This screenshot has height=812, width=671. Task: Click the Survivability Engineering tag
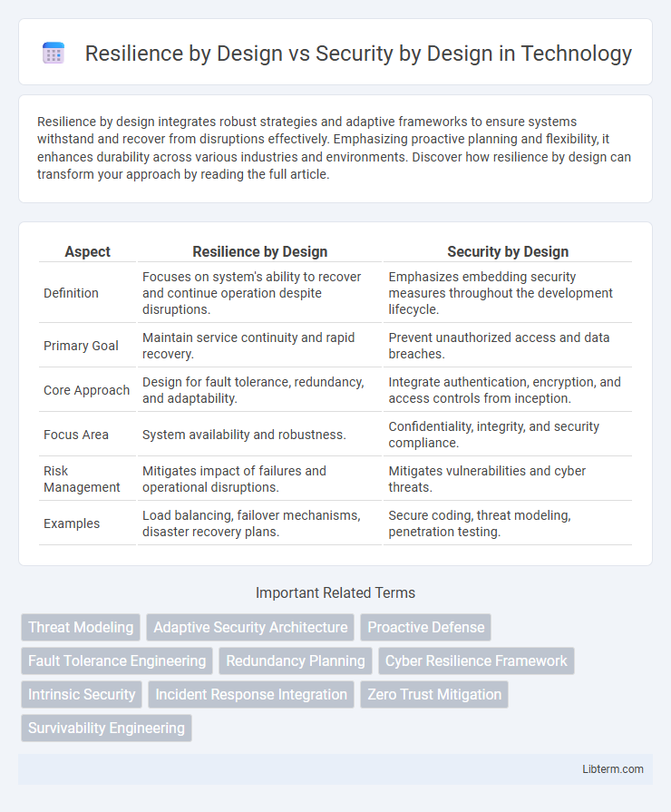point(105,728)
